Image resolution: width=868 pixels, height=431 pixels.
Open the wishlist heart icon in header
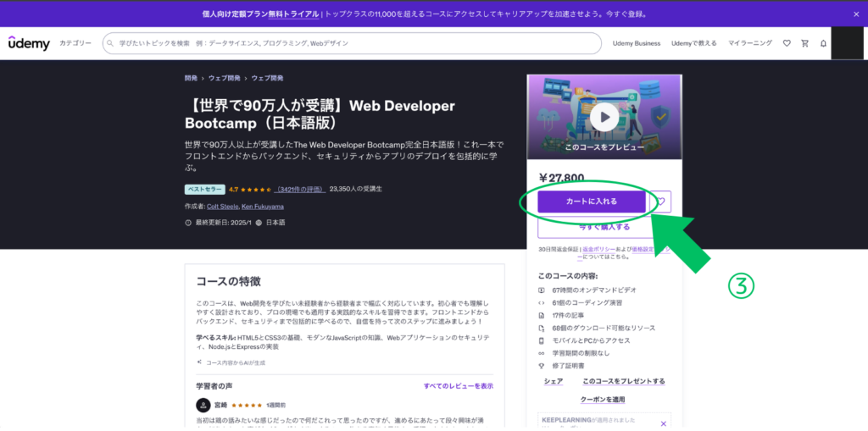coord(787,43)
